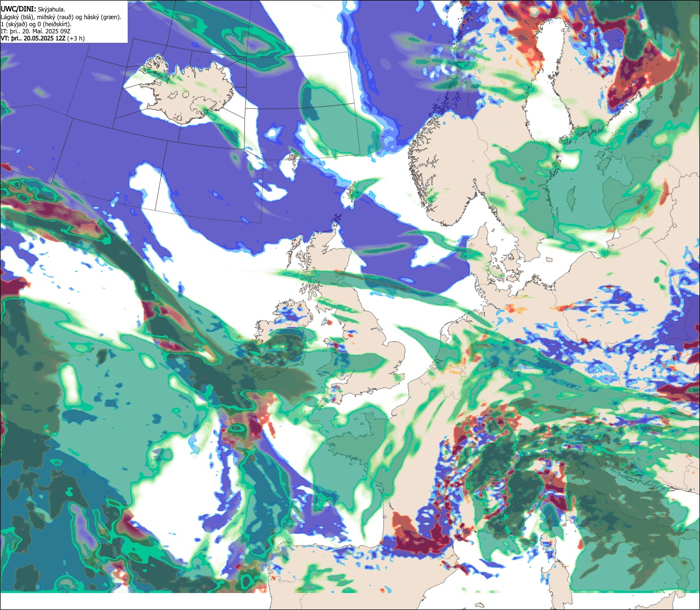Screen dimensions: 700x610
Task: Select the "miðský (rauð)" legend text
Action: coord(55,17)
